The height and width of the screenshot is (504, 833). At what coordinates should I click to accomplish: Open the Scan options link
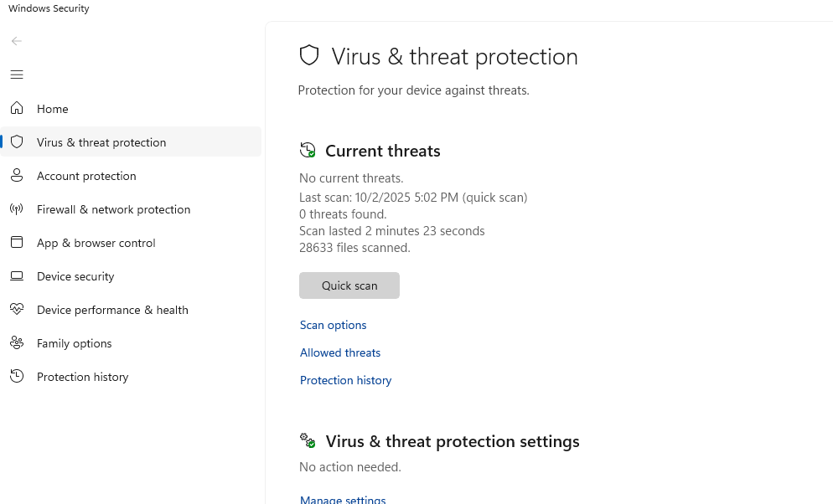334,325
